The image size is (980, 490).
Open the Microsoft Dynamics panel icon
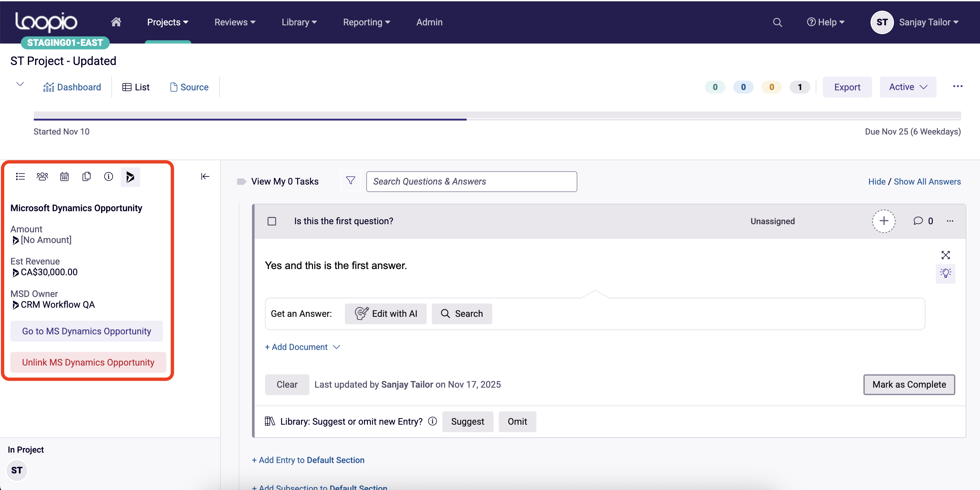tap(131, 177)
